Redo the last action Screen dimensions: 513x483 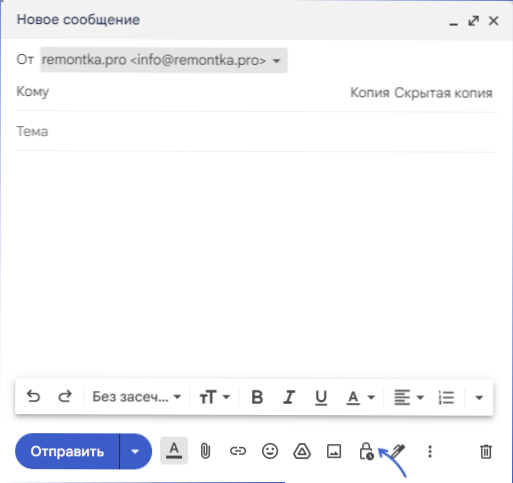click(65, 397)
